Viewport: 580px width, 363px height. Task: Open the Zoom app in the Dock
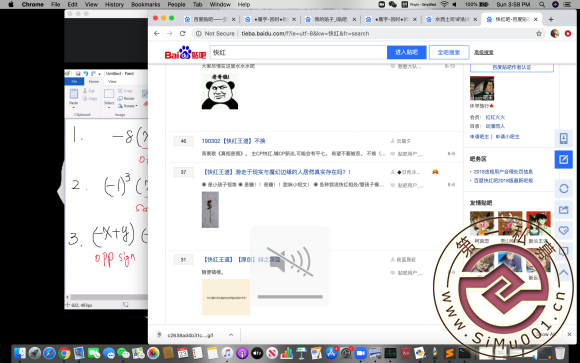(360, 353)
